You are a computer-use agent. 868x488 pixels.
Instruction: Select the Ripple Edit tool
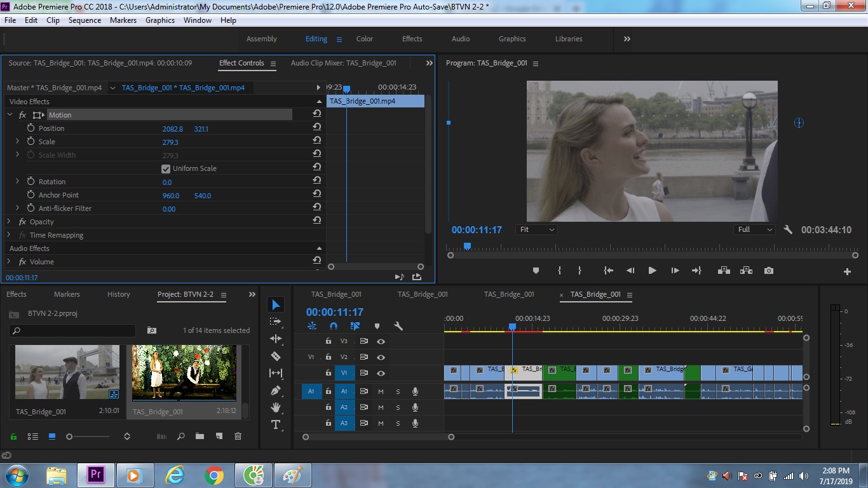pos(276,339)
